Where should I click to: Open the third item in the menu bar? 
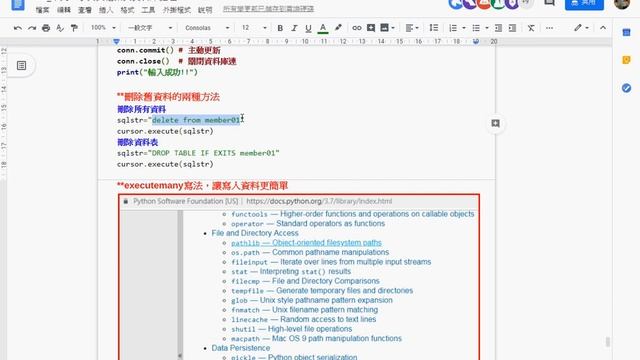coord(84,9)
